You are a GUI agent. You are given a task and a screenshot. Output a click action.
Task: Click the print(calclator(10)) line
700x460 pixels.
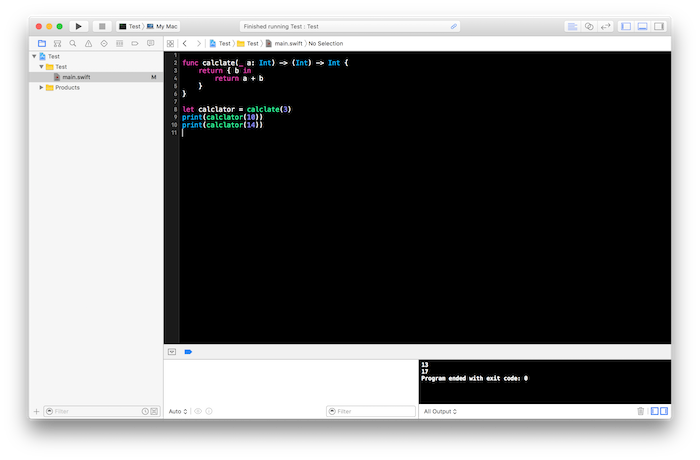222,117
